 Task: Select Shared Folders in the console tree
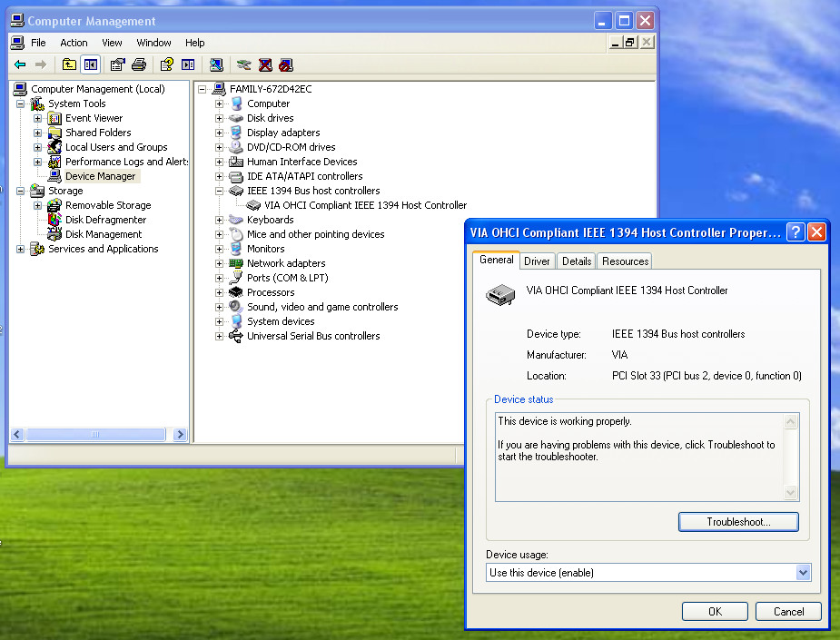click(98, 133)
